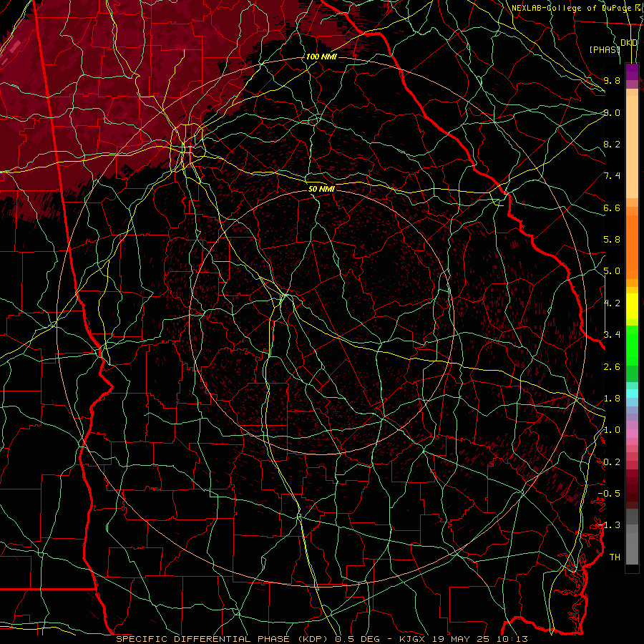644x644 pixels.
Task: Click the "50 NMI" range ring label
Action: 321,189
